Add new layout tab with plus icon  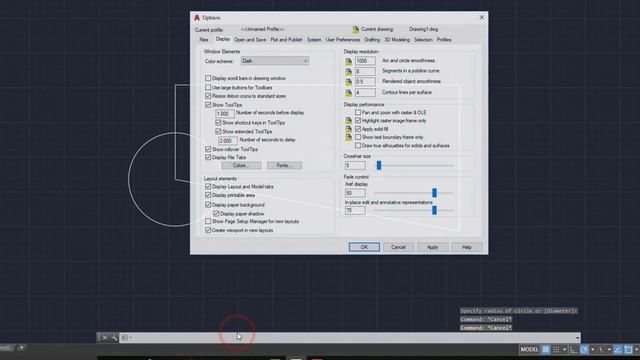point(21,348)
